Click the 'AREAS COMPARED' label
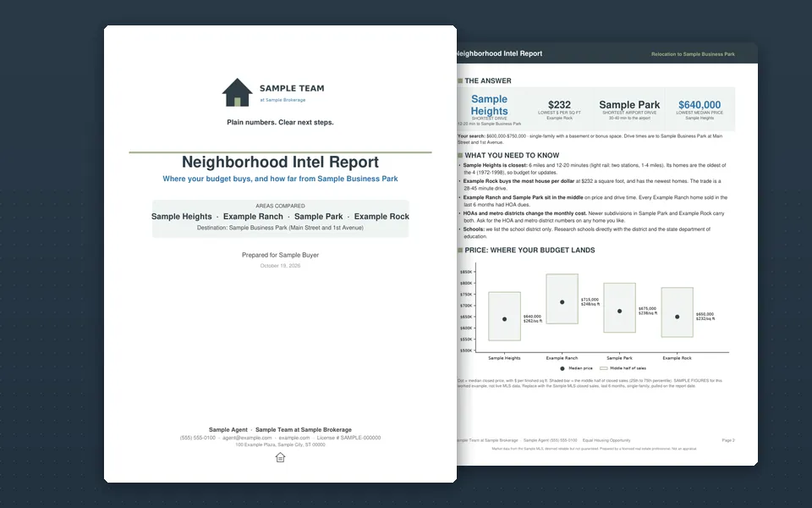Viewport: 812px width, 508px height. click(280, 206)
